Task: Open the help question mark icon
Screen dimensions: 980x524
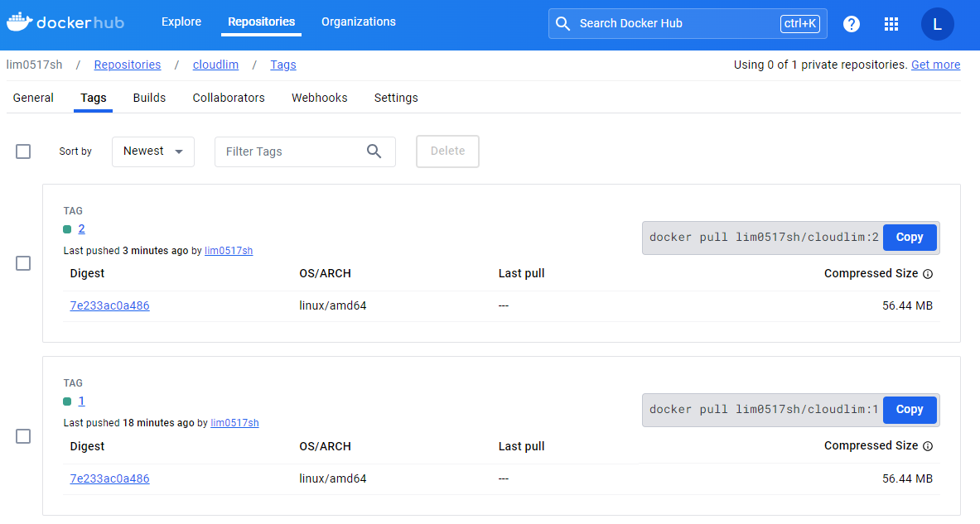Action: pyautogui.click(x=852, y=24)
